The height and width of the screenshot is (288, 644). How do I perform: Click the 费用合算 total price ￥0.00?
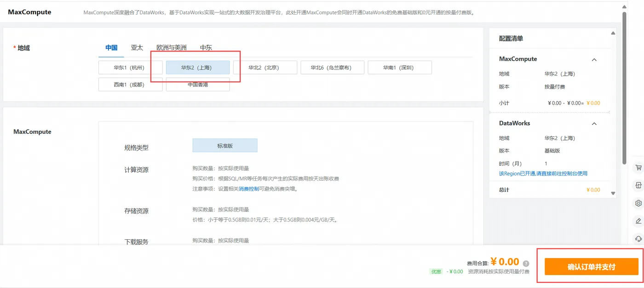(505, 262)
